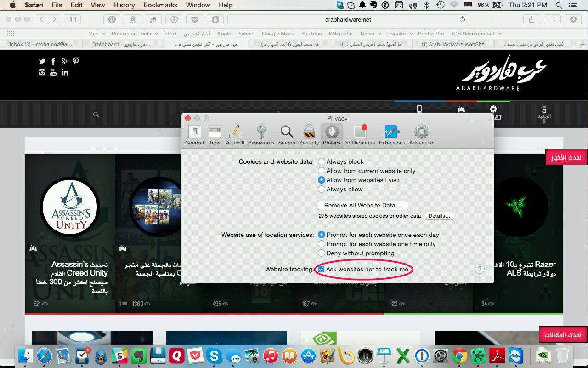Open the Security preferences pane
Screen dimensions: 588x368
point(309,135)
